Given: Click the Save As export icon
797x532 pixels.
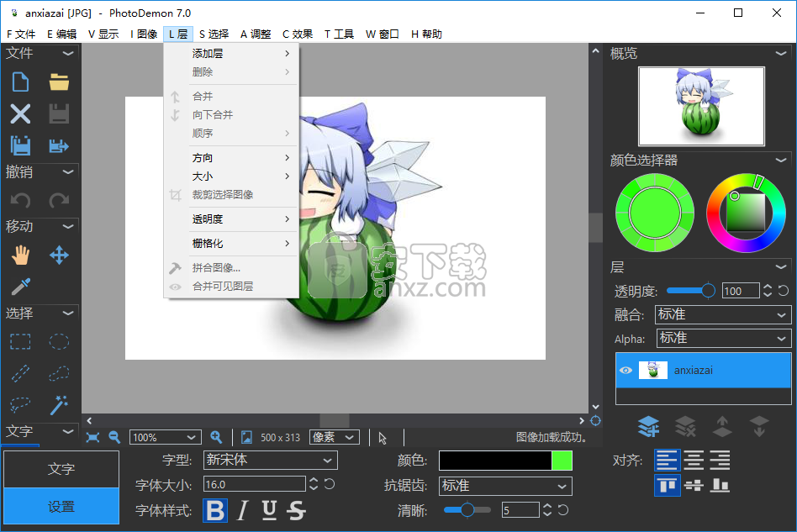Looking at the screenshot, I should click(59, 146).
